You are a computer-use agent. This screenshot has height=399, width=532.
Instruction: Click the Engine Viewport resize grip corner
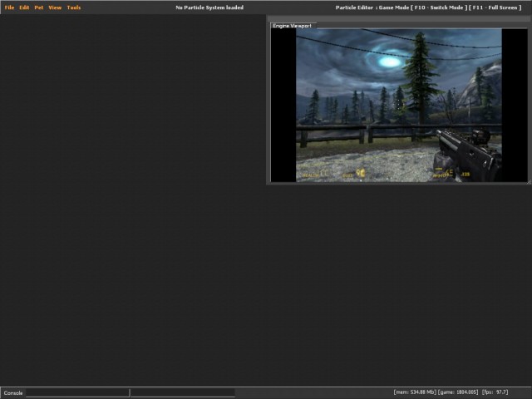coord(529,182)
